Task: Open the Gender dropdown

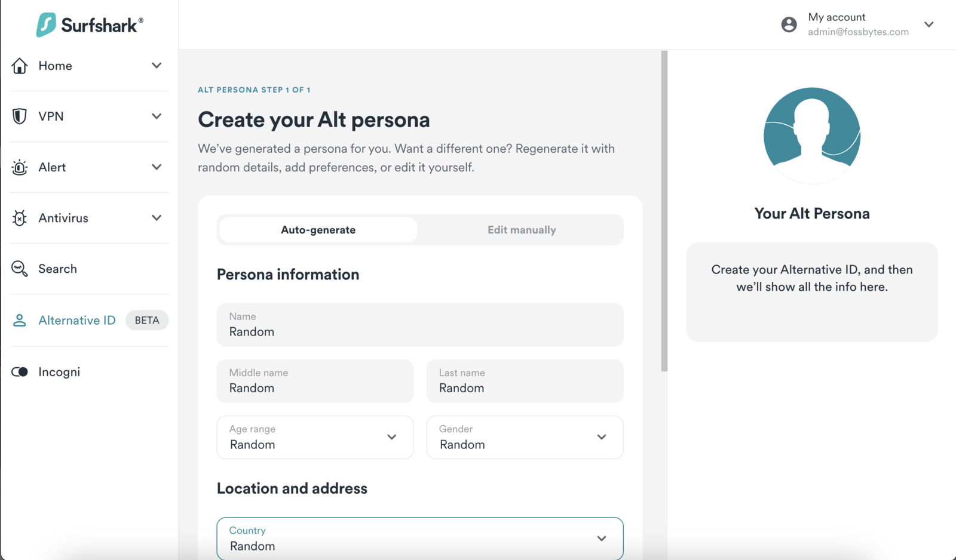Action: click(602, 437)
